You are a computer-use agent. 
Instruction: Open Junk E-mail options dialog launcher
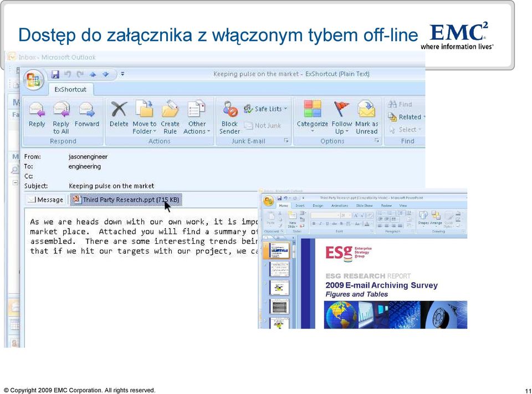tap(286, 141)
